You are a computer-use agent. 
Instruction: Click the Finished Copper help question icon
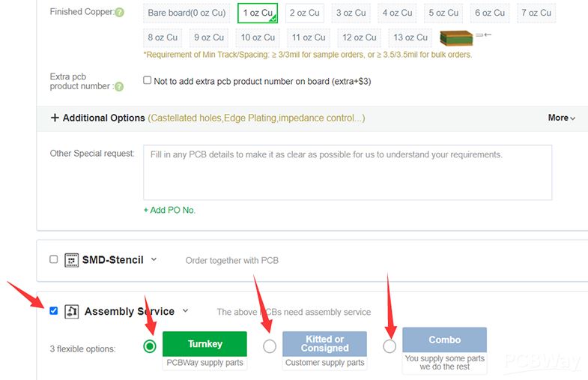point(120,13)
